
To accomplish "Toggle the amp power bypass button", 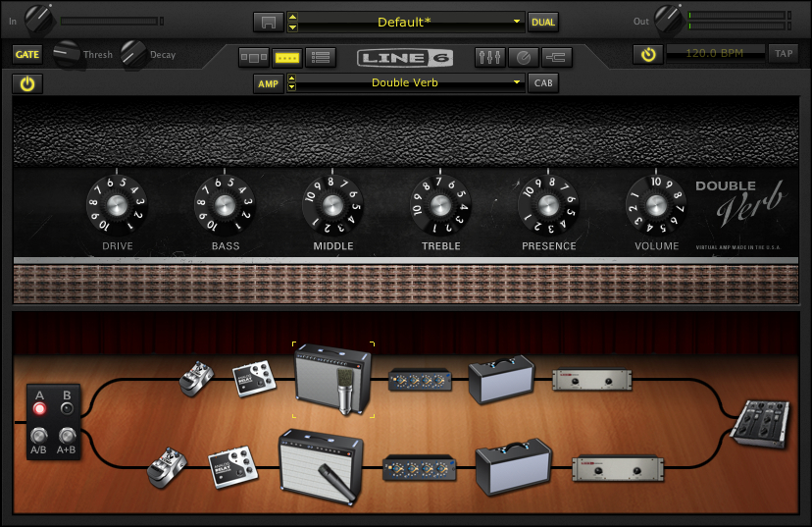I will (x=26, y=83).
